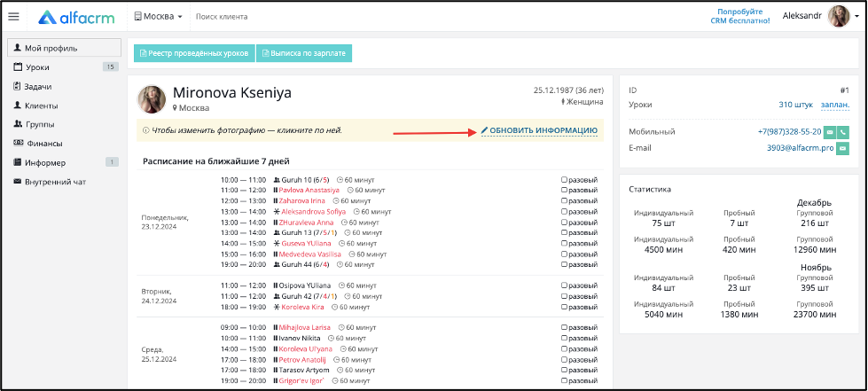Viewport: 868px width, 391px height.
Task: Open Medvedeva Vasilisa lesson link
Action: tap(309, 254)
